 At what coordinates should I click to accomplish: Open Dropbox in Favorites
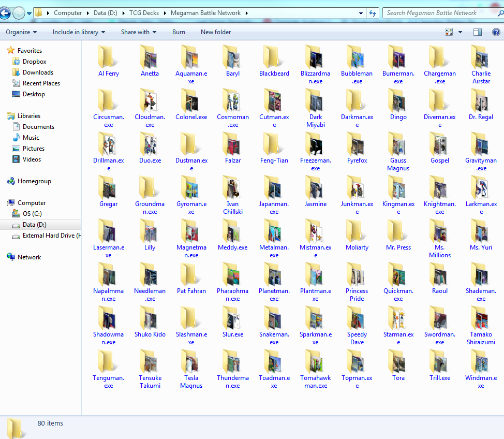pos(29,62)
